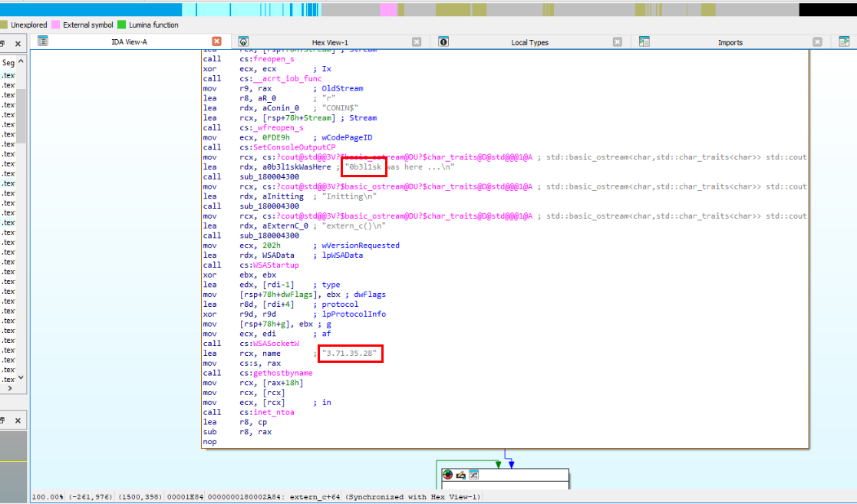Click the Local Types tab icon

click(x=443, y=41)
